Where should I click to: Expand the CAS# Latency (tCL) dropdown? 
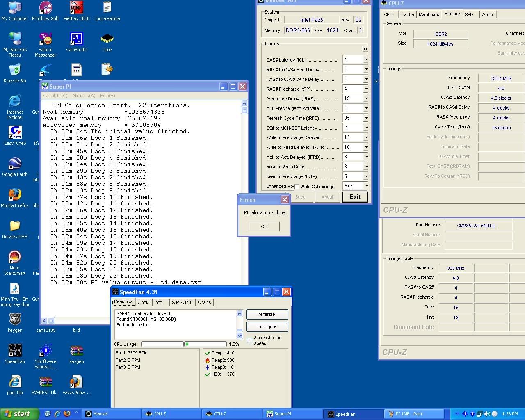coord(366,59)
